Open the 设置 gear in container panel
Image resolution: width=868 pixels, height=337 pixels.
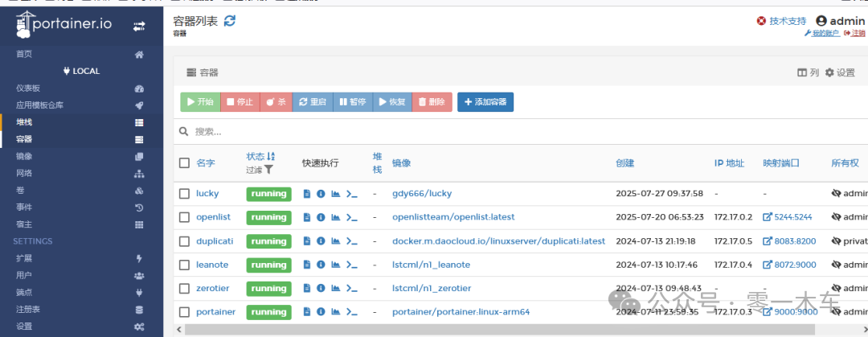click(x=840, y=72)
